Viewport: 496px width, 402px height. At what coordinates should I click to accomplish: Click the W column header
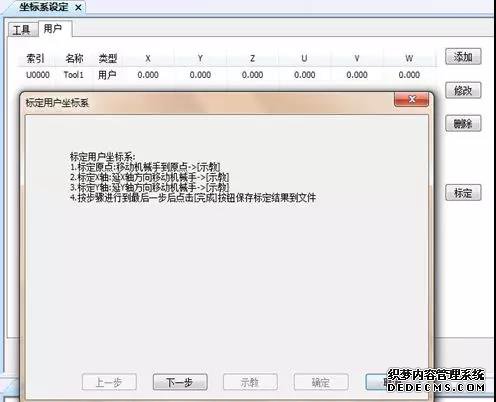pyautogui.click(x=409, y=58)
